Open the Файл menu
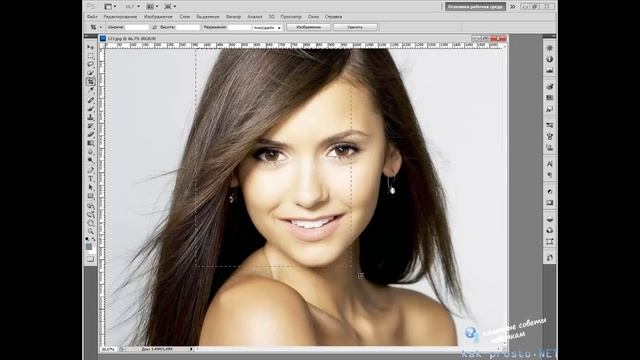Viewport: 640px width, 360px height. pyautogui.click(x=92, y=17)
